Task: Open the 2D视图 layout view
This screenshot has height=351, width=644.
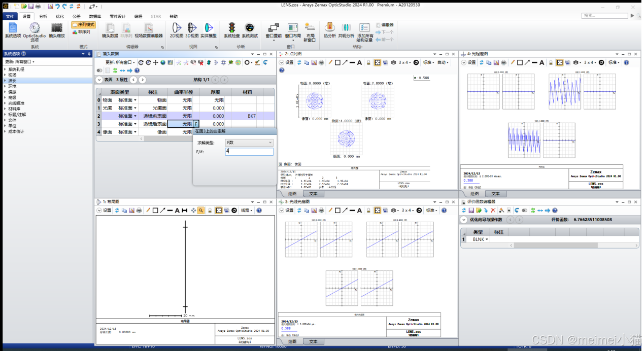Action: 177,30
